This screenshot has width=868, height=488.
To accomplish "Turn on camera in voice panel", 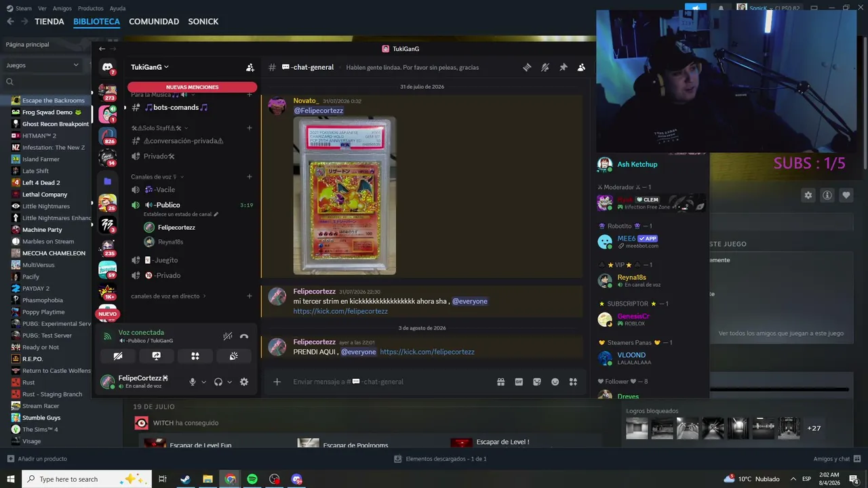I will 117,356.
